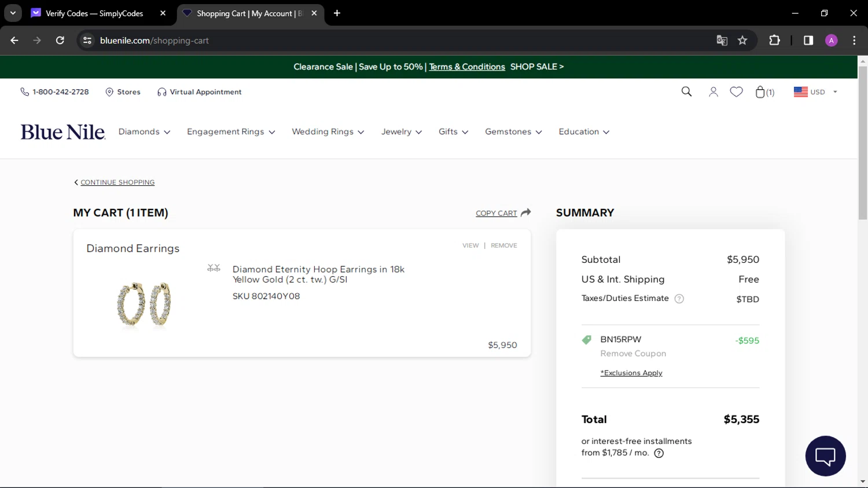Expand the Jewelry menu
The height and width of the screenshot is (488, 868).
coord(402,132)
